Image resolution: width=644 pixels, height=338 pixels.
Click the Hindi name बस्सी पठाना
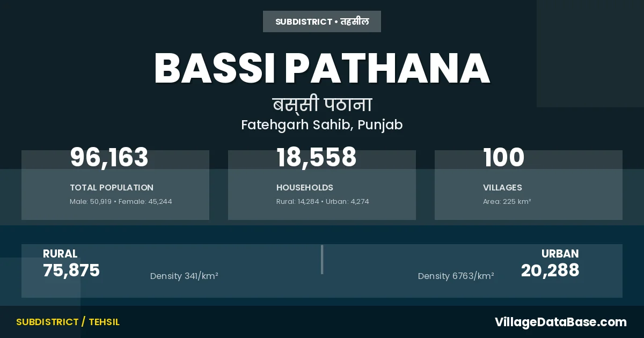pyautogui.click(x=322, y=105)
